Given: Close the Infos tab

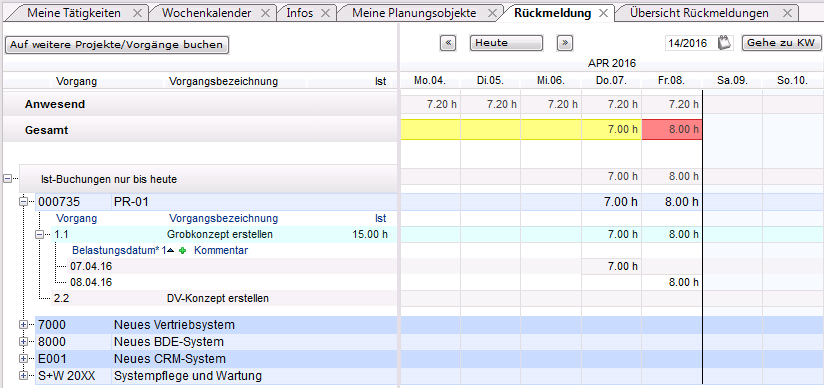Looking at the screenshot, I should [325, 13].
